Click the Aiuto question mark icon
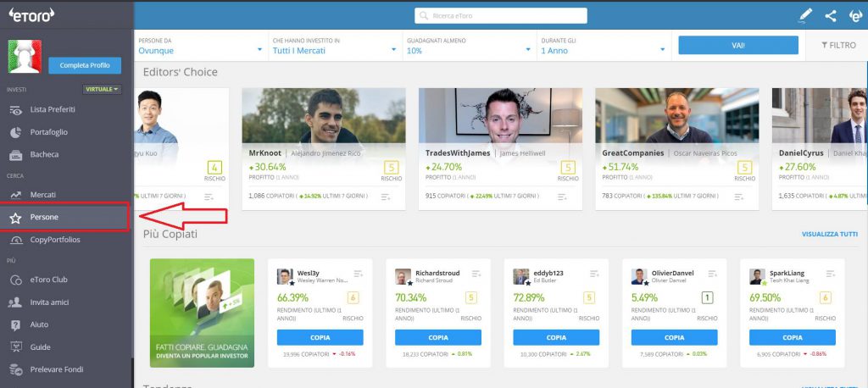 tap(15, 325)
